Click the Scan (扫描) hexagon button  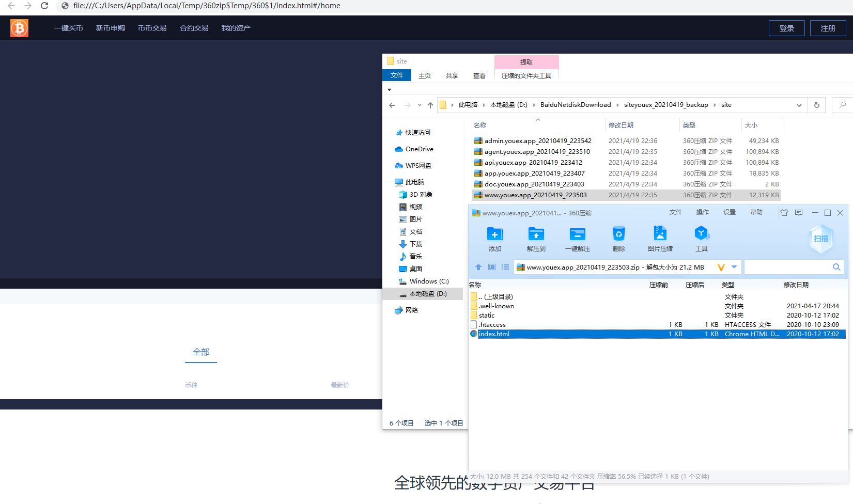coord(821,239)
